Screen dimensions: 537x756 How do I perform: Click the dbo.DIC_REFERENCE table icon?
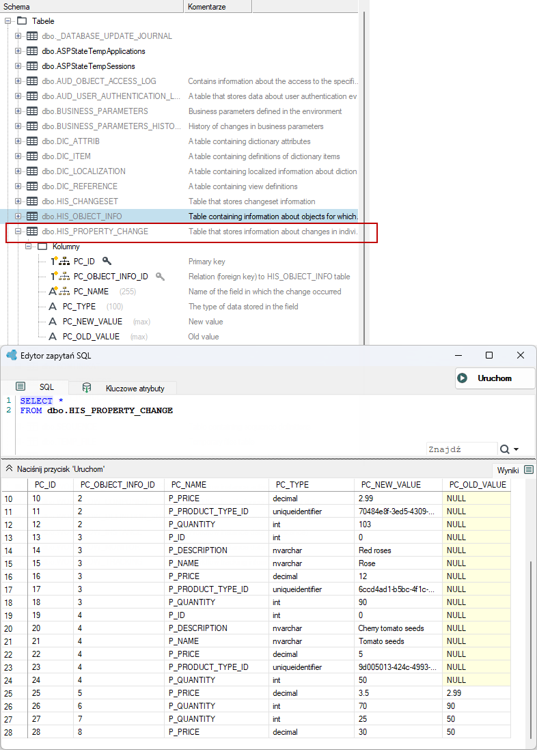point(32,186)
